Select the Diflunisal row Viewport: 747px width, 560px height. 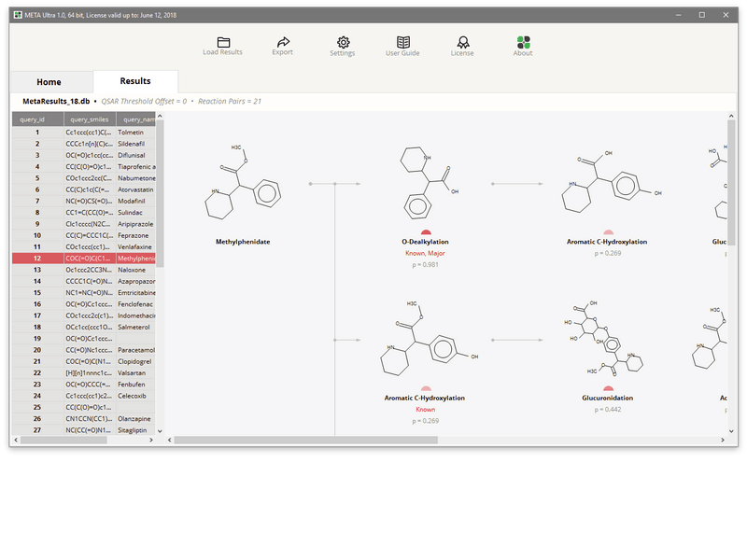point(84,155)
